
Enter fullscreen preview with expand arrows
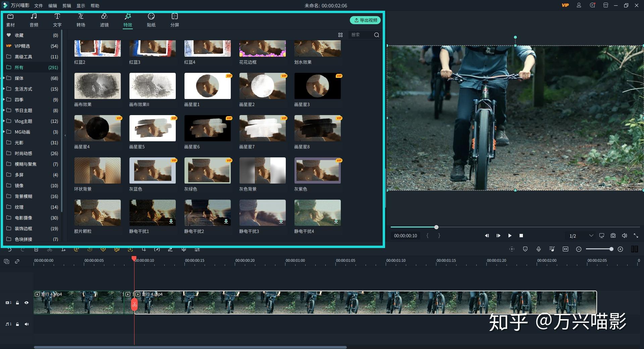pos(636,236)
